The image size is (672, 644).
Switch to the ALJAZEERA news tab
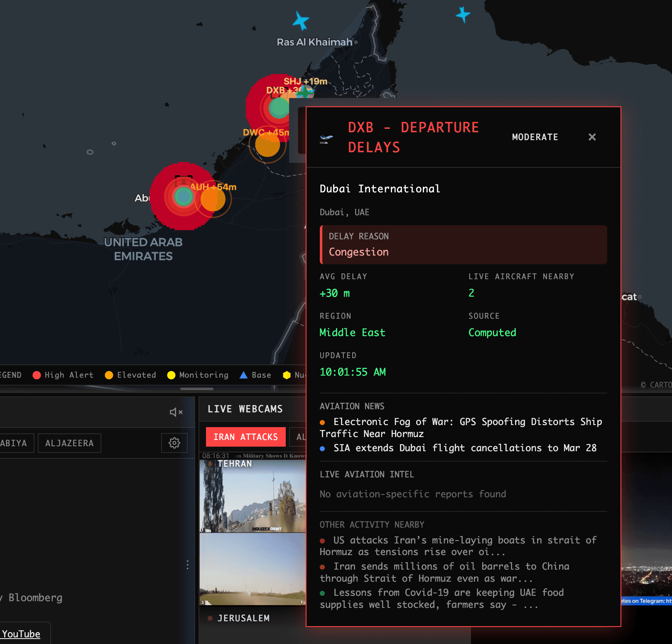[69, 443]
